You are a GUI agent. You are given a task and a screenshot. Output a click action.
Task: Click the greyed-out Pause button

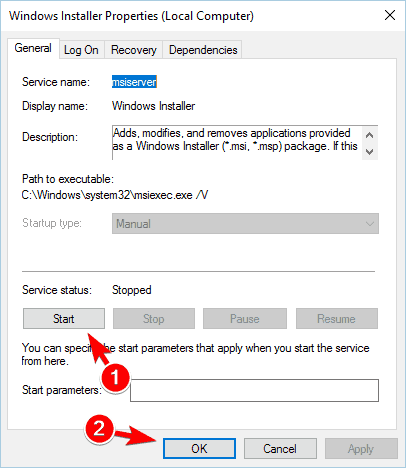coord(245,319)
